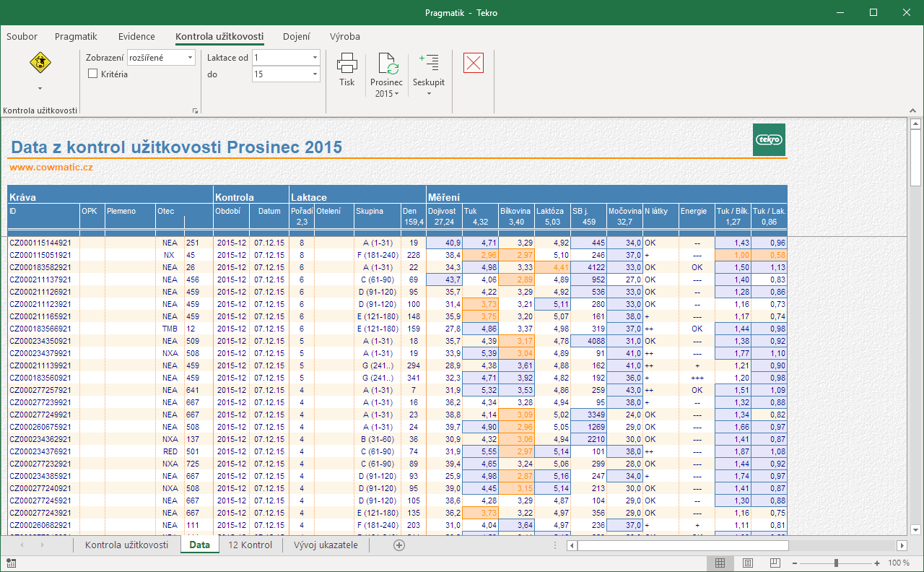924x572 pixels.
Task: Open the Pragmatik ribbon tab
Action: [x=76, y=36]
